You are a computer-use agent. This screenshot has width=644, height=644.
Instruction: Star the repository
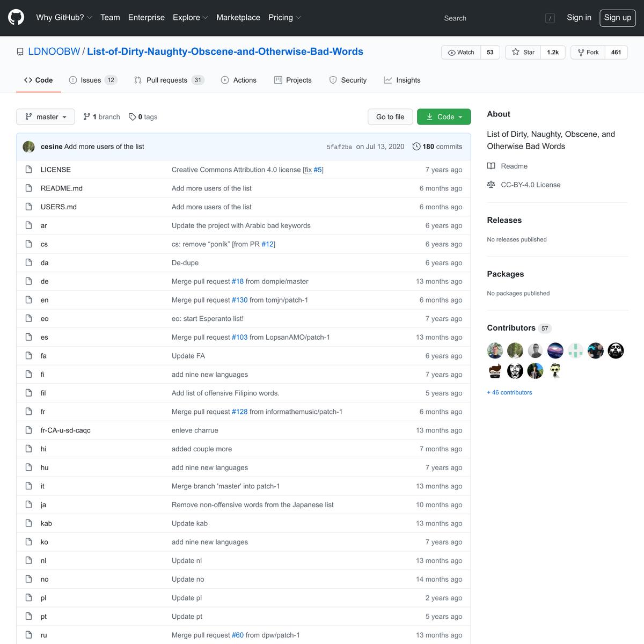coord(523,53)
